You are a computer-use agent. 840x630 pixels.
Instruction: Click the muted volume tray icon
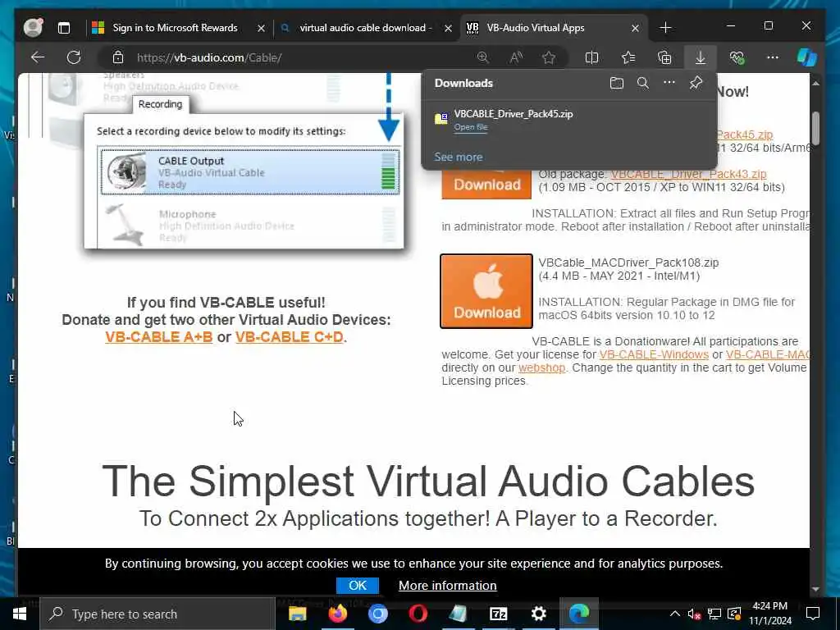point(694,614)
